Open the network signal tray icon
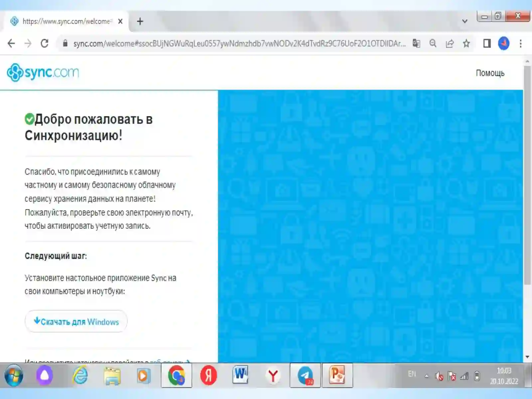The image size is (532, 399). [x=464, y=376]
